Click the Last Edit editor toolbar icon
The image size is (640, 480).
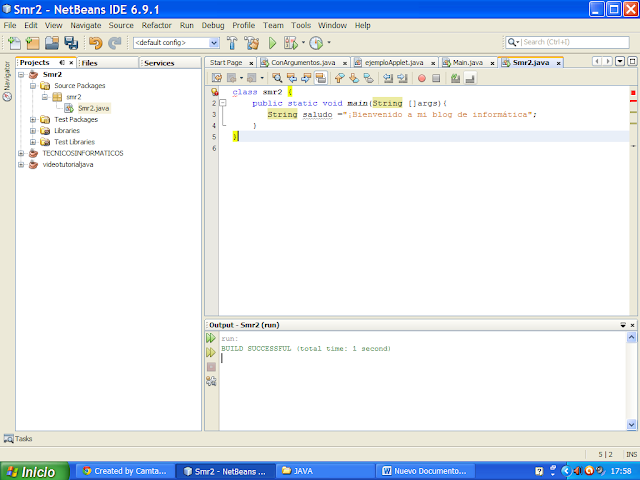tap(217, 78)
